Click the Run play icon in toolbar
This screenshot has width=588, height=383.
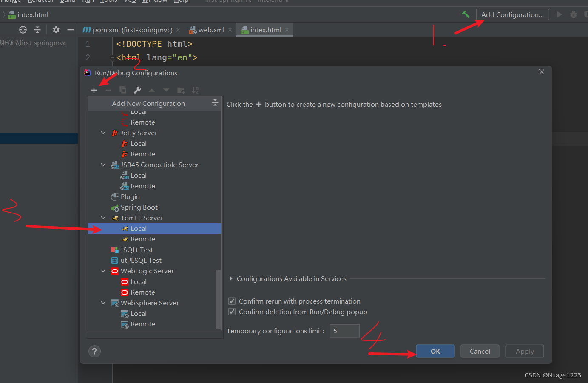pos(560,14)
